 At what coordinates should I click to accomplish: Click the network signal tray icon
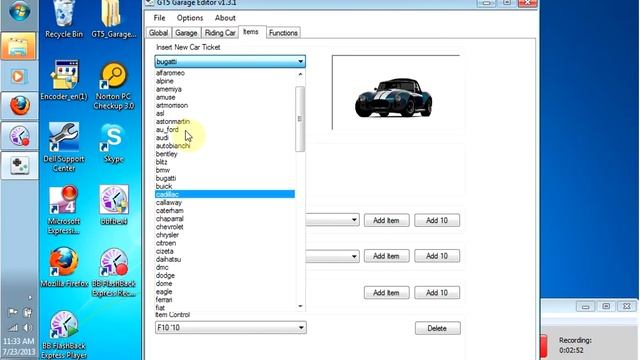pos(13,327)
